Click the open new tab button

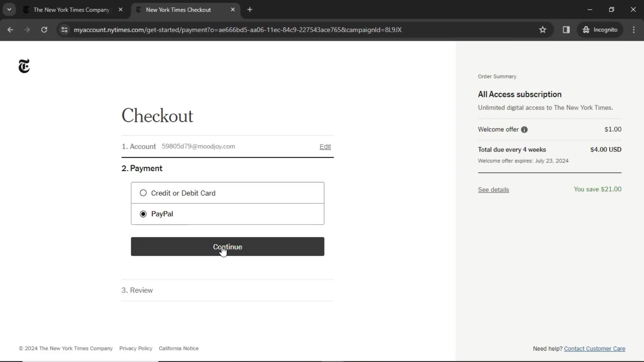coord(249,10)
